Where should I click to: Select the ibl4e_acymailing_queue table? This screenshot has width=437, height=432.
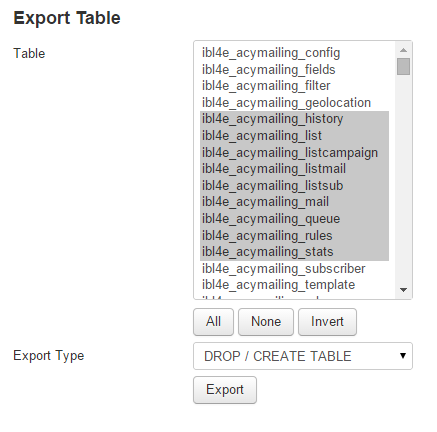[x=294, y=219]
